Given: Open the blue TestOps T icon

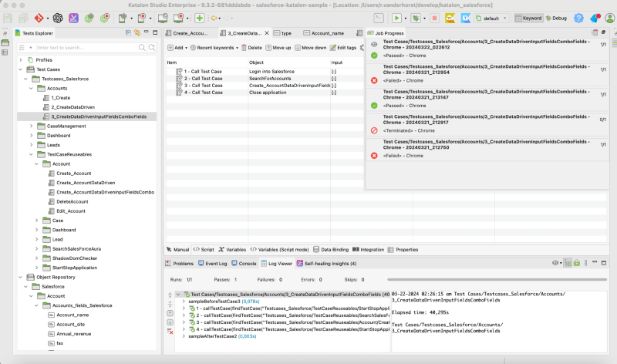Looking at the screenshot, I should (466, 18).
